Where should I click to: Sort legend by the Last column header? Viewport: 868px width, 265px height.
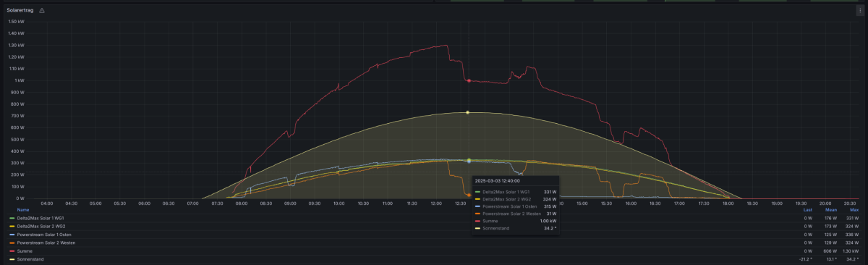809,210
